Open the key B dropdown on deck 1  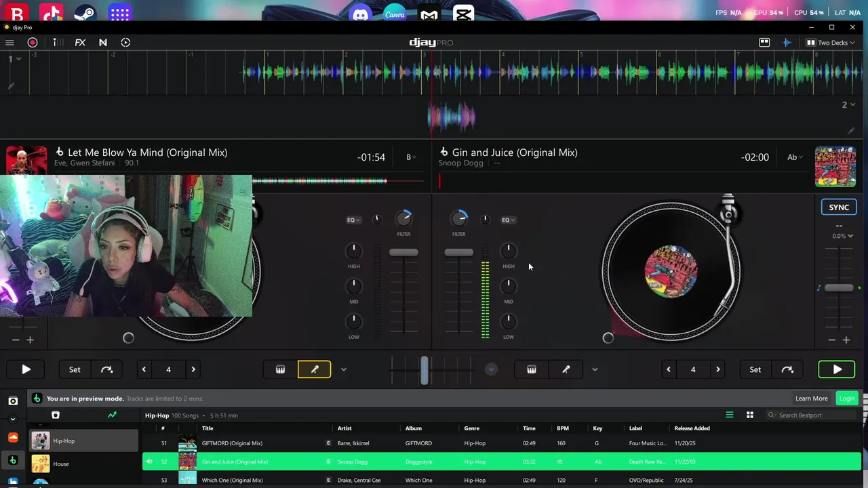(410, 157)
